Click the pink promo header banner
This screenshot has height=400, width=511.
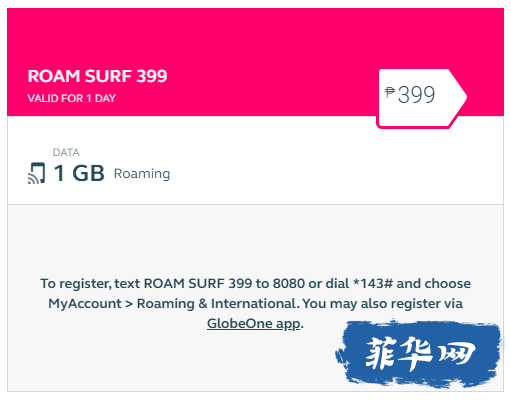pos(255,62)
